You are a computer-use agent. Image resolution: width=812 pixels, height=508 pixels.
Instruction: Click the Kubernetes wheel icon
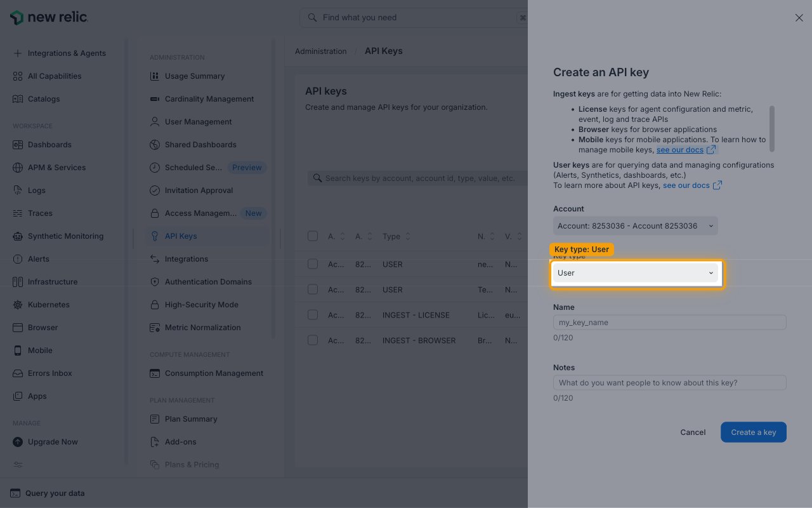pyautogui.click(x=18, y=305)
